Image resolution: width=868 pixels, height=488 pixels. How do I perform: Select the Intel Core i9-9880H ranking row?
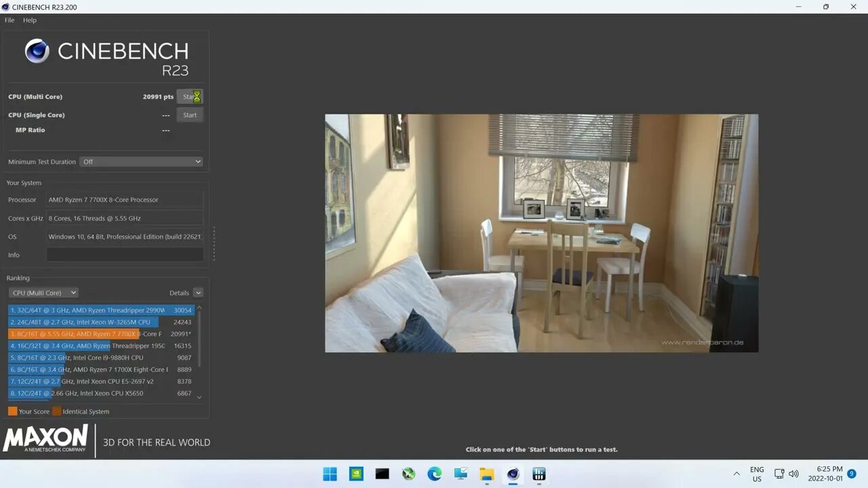tap(101, 358)
